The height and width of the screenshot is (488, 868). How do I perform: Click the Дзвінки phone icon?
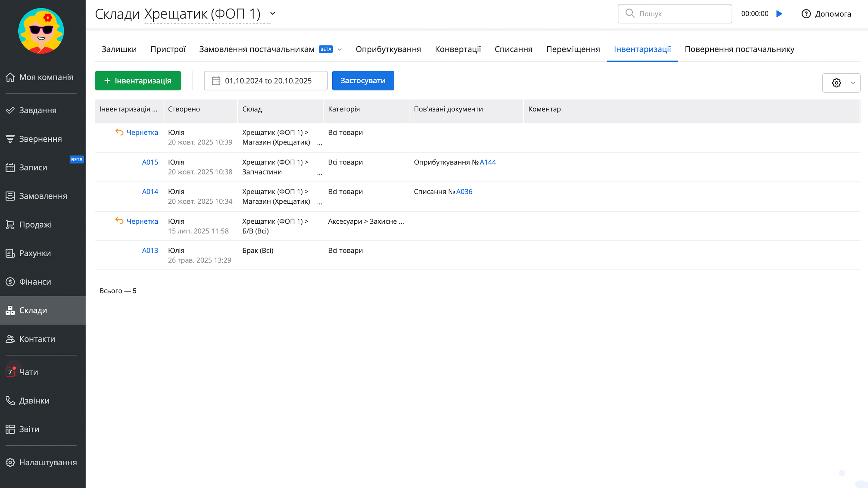point(10,401)
